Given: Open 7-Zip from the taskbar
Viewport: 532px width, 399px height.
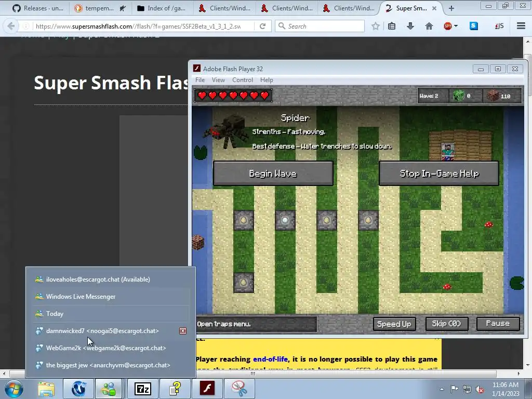Looking at the screenshot, I should coord(143,389).
